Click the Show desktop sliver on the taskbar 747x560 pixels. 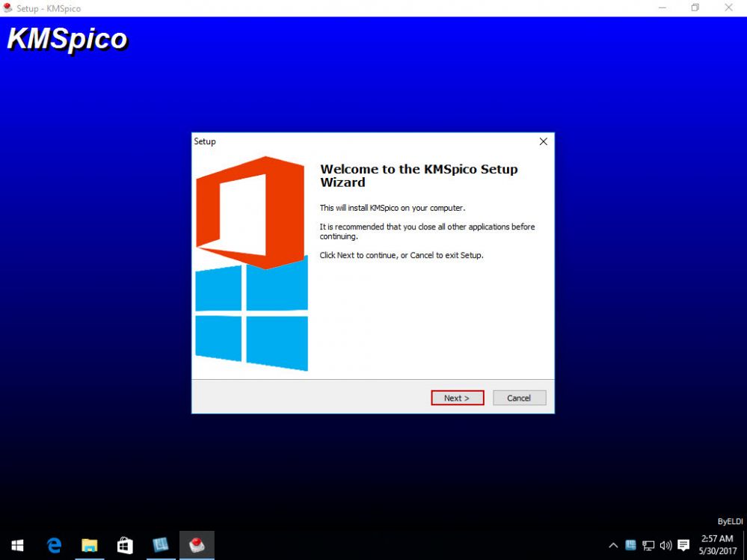point(745,546)
